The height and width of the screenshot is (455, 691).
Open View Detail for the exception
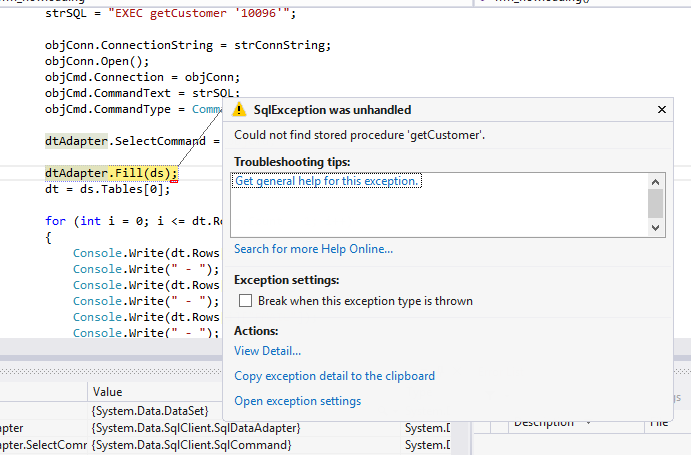click(267, 351)
